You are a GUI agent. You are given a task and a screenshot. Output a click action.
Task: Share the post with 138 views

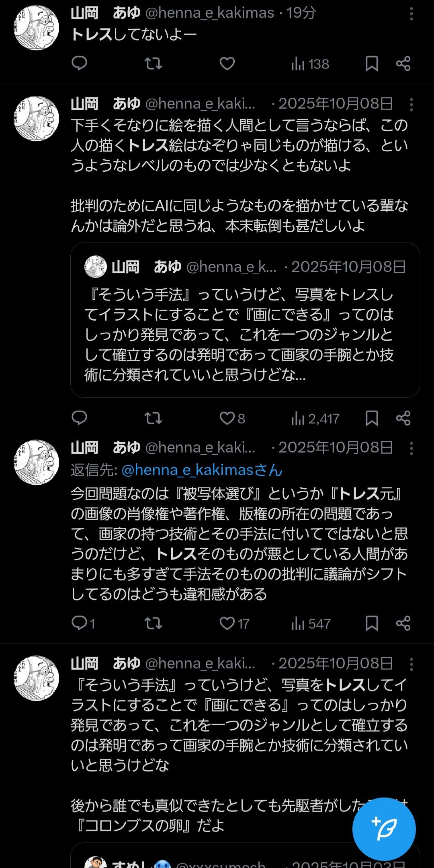pos(403,64)
